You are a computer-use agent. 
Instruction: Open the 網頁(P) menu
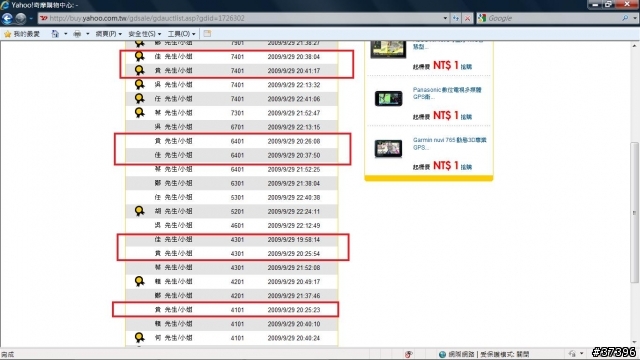point(108,34)
